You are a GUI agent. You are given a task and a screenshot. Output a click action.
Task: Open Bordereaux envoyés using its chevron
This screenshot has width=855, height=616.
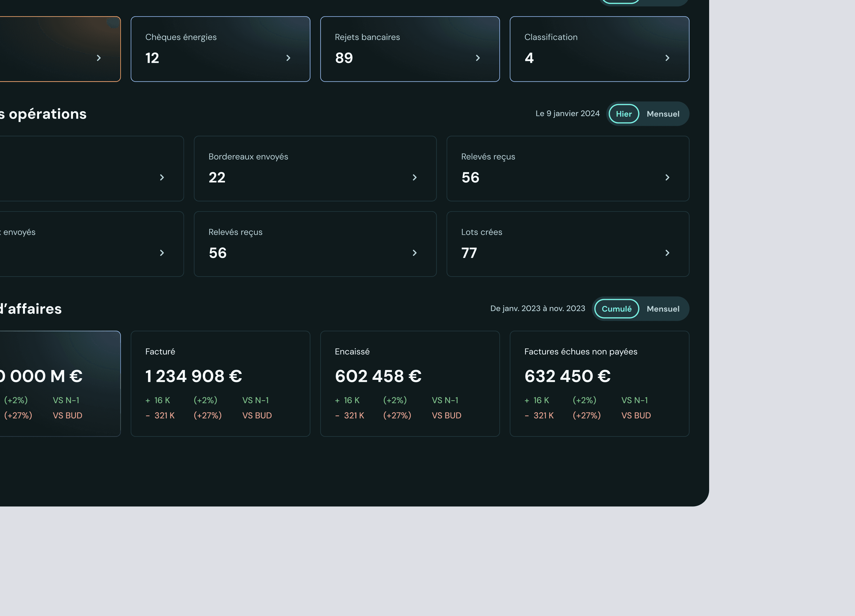pyautogui.click(x=414, y=177)
